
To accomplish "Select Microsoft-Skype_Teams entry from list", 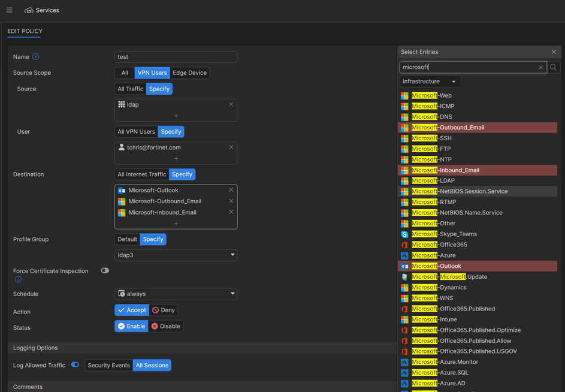I will tap(444, 234).
